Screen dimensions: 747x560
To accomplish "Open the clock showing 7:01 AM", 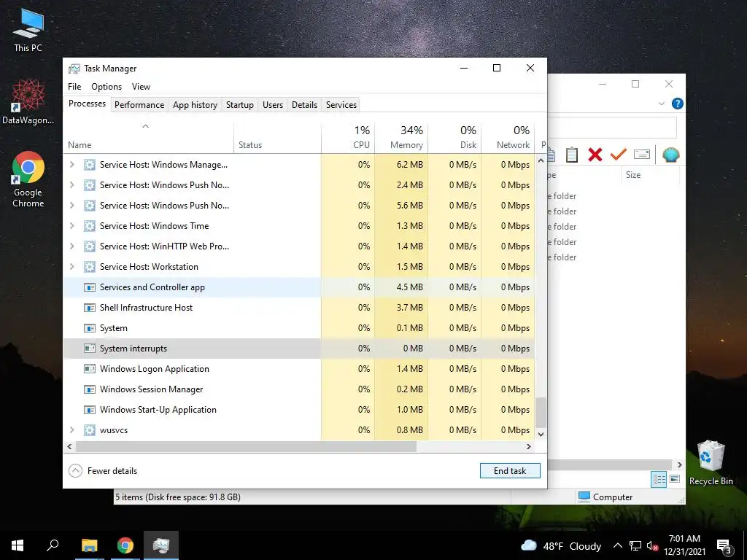I will coord(684,545).
